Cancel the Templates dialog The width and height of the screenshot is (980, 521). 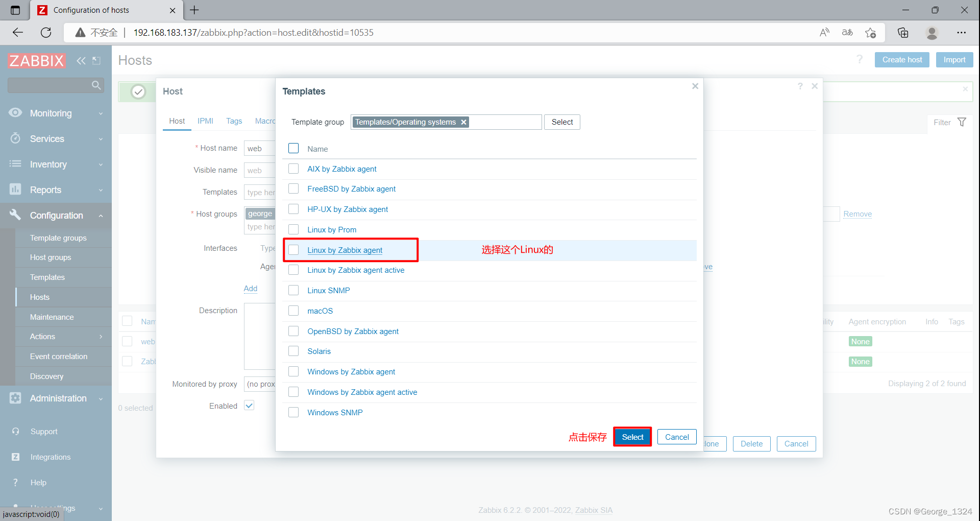click(x=677, y=437)
